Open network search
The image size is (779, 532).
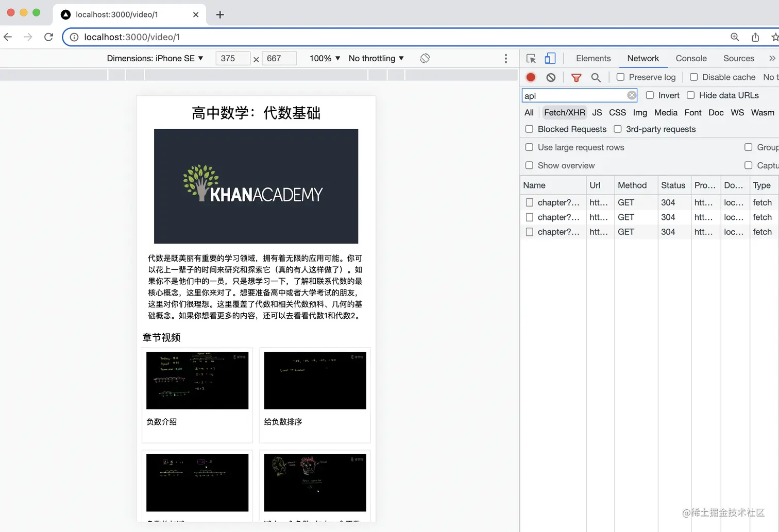pyautogui.click(x=596, y=77)
